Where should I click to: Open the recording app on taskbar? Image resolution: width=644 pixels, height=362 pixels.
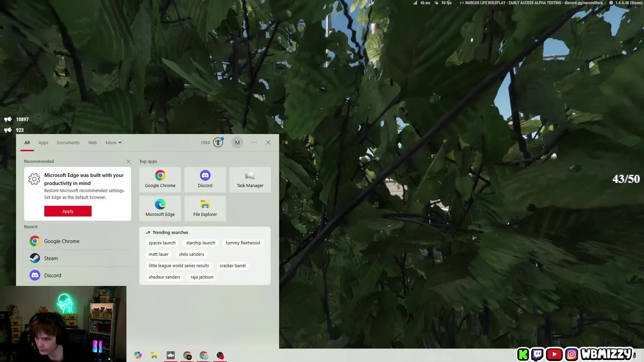coord(220,355)
